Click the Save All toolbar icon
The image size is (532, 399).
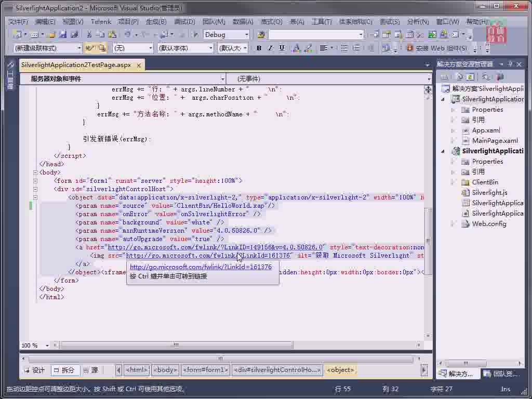coord(74,34)
